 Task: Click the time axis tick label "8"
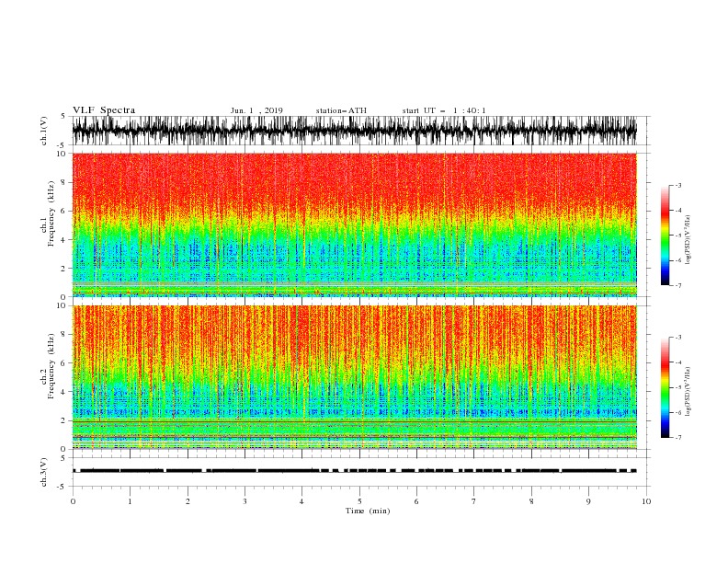point(531,501)
